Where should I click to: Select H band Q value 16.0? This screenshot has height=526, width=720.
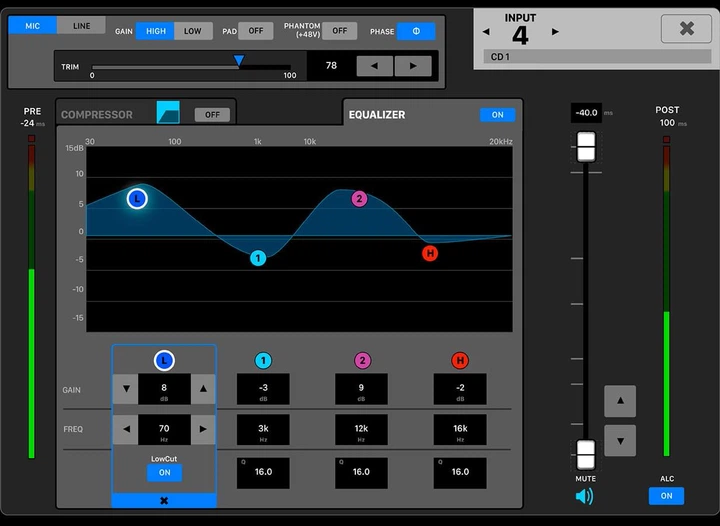pos(460,473)
